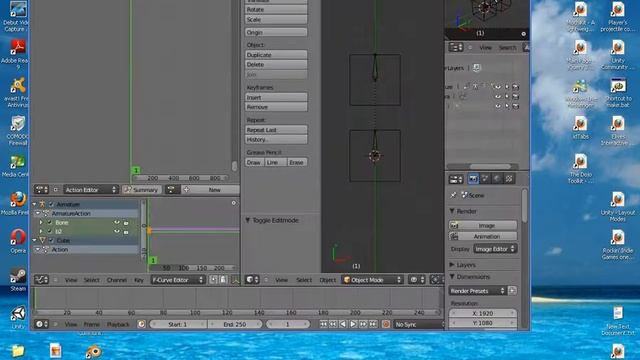Open the Action Editor mode dropdown
The height and width of the screenshot is (360, 640).
point(90,190)
